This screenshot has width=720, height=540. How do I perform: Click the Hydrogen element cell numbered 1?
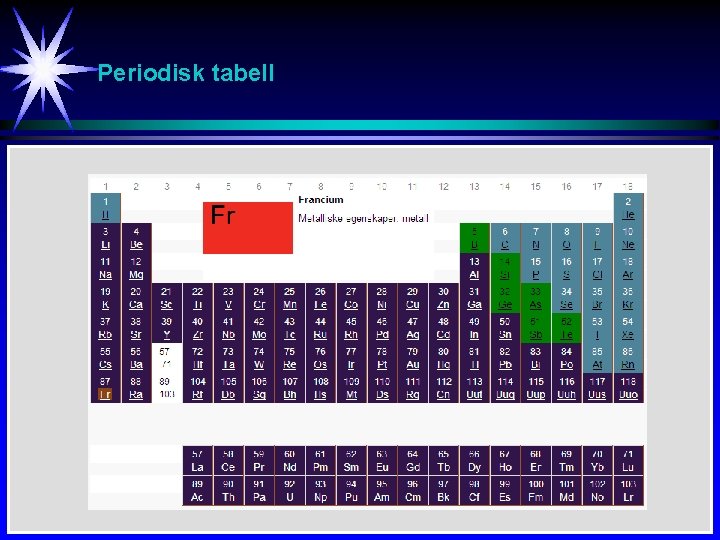pyautogui.click(x=106, y=208)
